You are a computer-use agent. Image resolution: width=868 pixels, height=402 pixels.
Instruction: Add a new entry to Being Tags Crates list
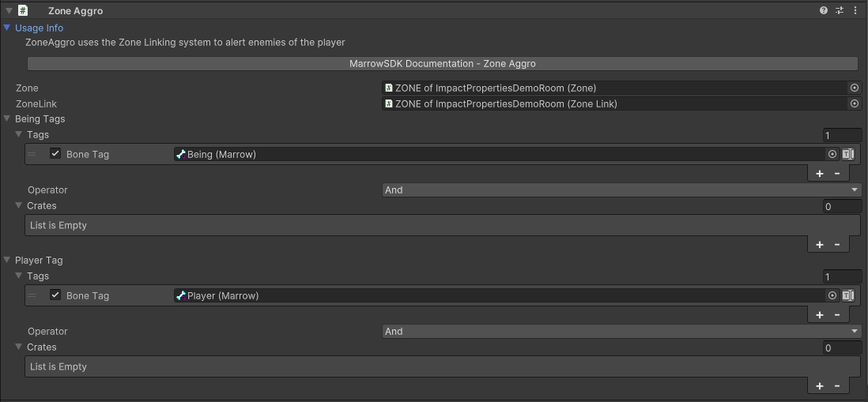coord(819,245)
